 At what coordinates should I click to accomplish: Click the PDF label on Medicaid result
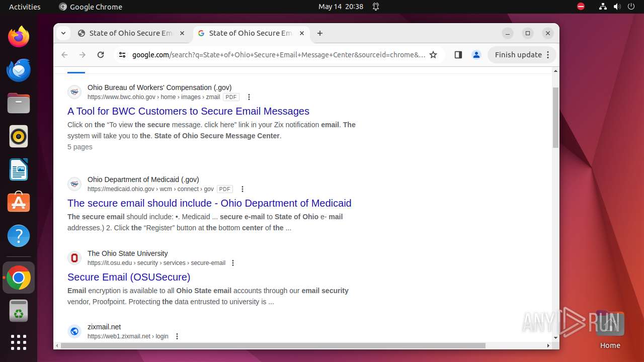225,189
